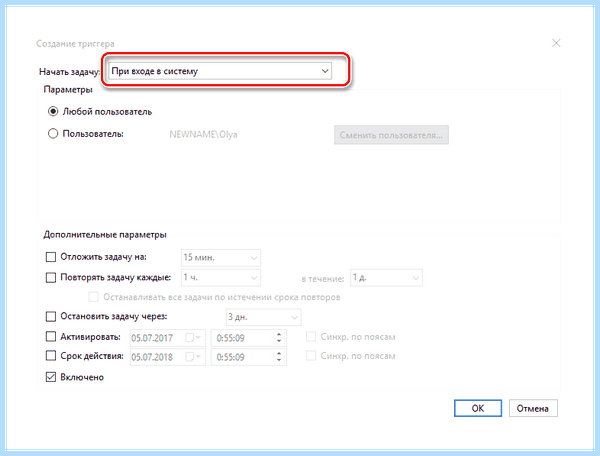
Task: Uncheck the 'Включено' checkbox
Action: click(x=51, y=377)
